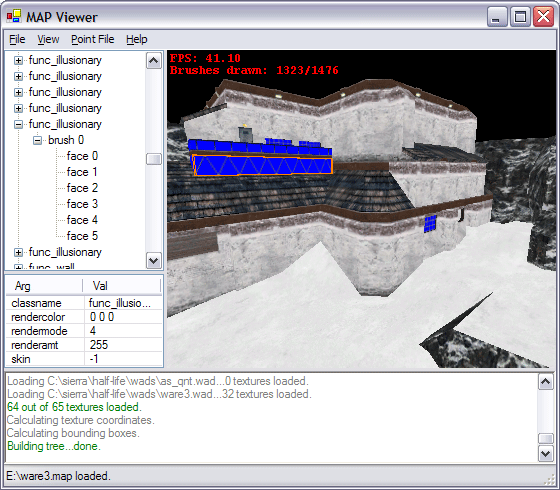Open the Point File menu
This screenshot has width=560, height=490.
click(93, 39)
